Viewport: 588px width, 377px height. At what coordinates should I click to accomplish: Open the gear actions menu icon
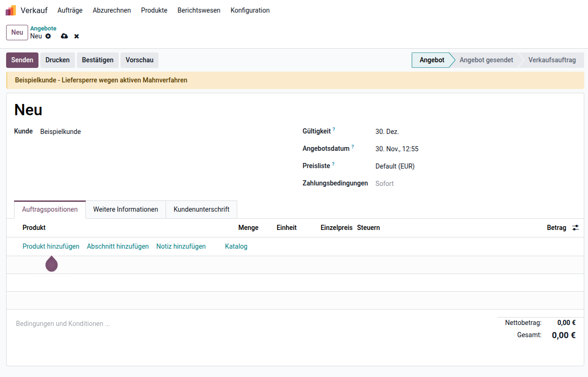[48, 36]
